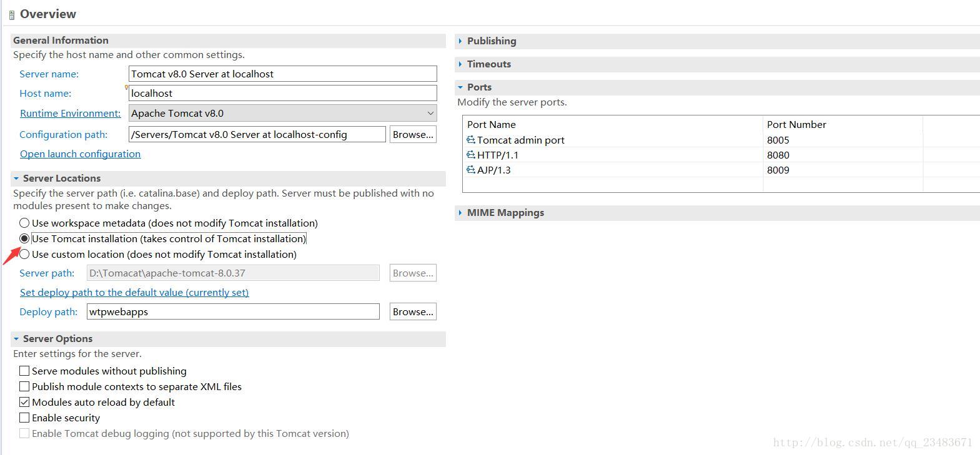Select the Tomcat admin port name
This screenshot has height=455, width=980.
pos(521,140)
